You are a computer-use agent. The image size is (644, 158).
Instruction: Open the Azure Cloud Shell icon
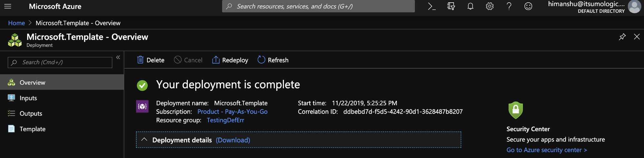pos(432,6)
